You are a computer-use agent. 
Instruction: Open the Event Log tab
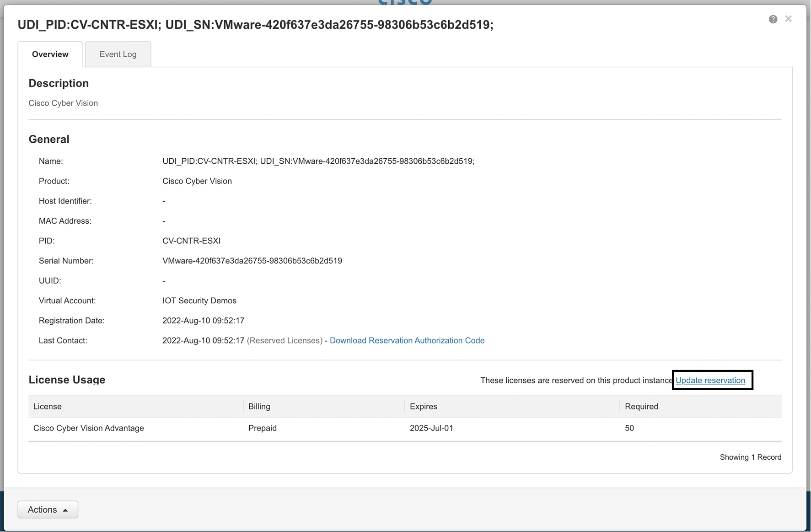pos(118,54)
